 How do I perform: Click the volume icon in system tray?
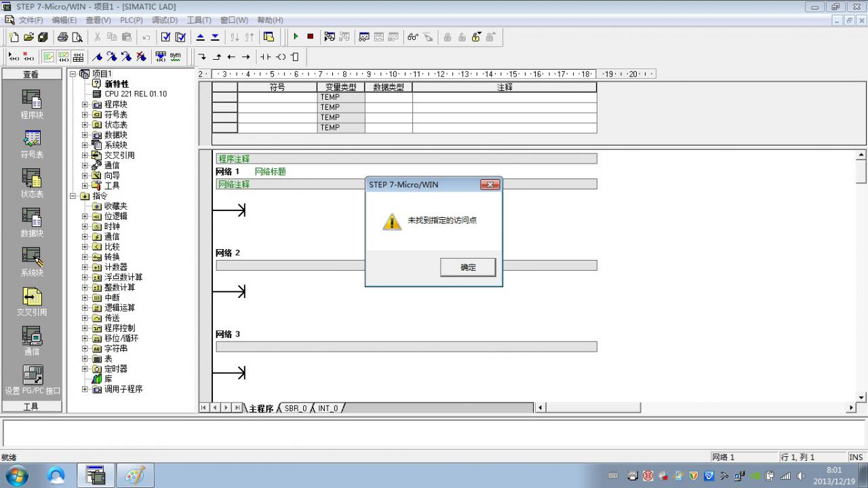pos(801,476)
